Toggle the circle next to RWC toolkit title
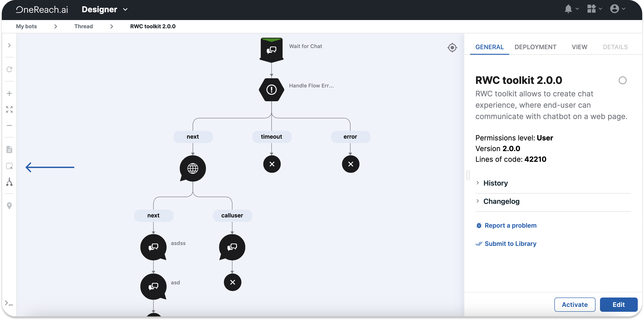Screen dimensions: 644x320 click(622, 81)
